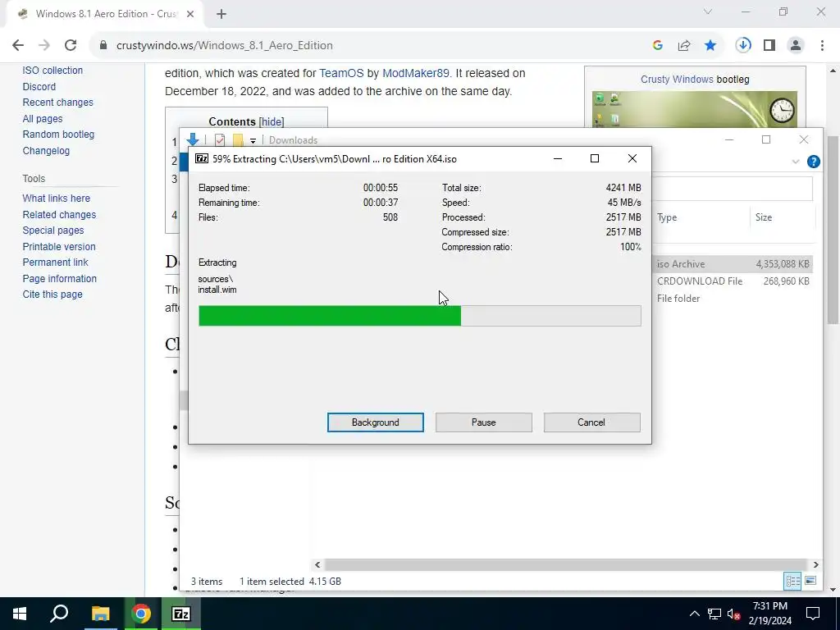Click the bookmark star icon
This screenshot has width=840, height=630.
click(x=710, y=46)
